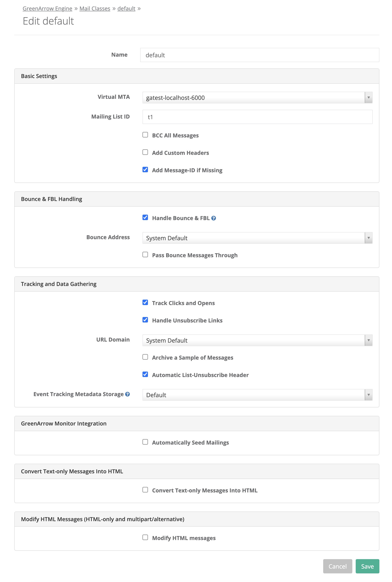This screenshot has width=392, height=582.
Task: Uncheck Add Message-ID if Missing
Action: [145, 170]
